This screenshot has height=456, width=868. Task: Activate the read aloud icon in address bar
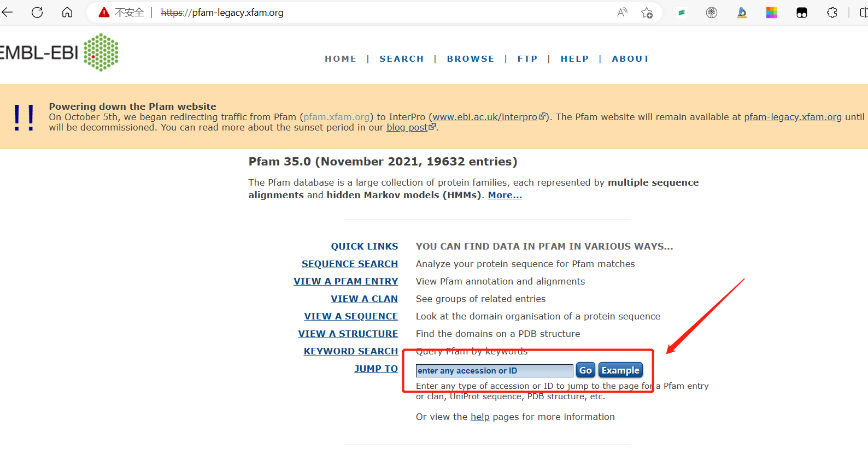(622, 12)
